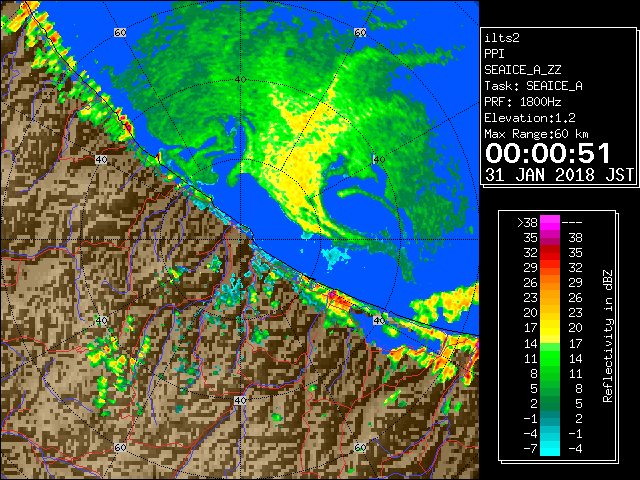
Task: Select the 31 JAN 2018 JST date
Action: point(559,175)
